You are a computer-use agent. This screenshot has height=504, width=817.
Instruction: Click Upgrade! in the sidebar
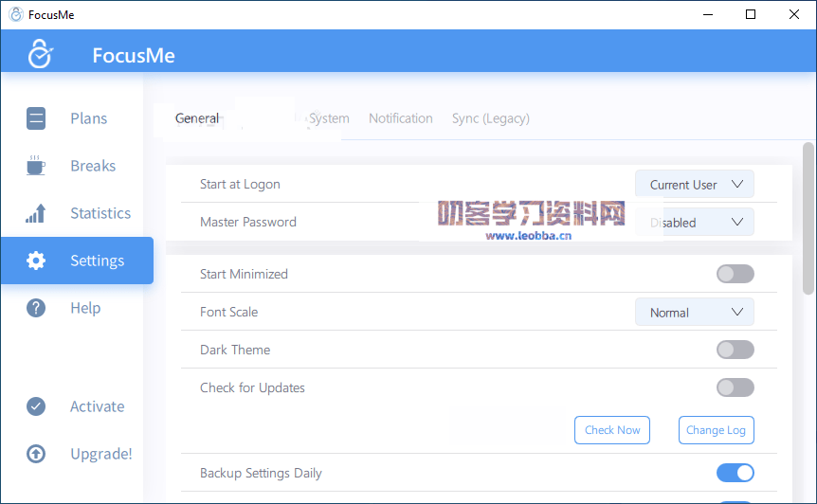[101, 454]
